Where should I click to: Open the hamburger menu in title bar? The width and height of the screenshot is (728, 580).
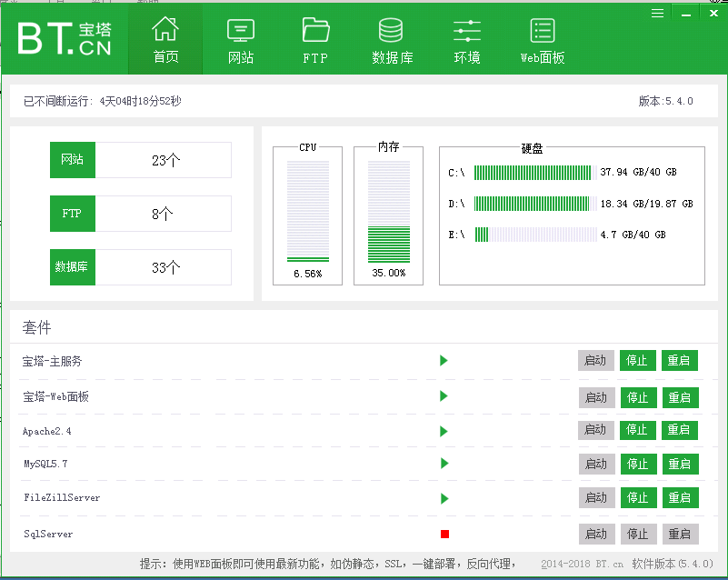tap(657, 13)
